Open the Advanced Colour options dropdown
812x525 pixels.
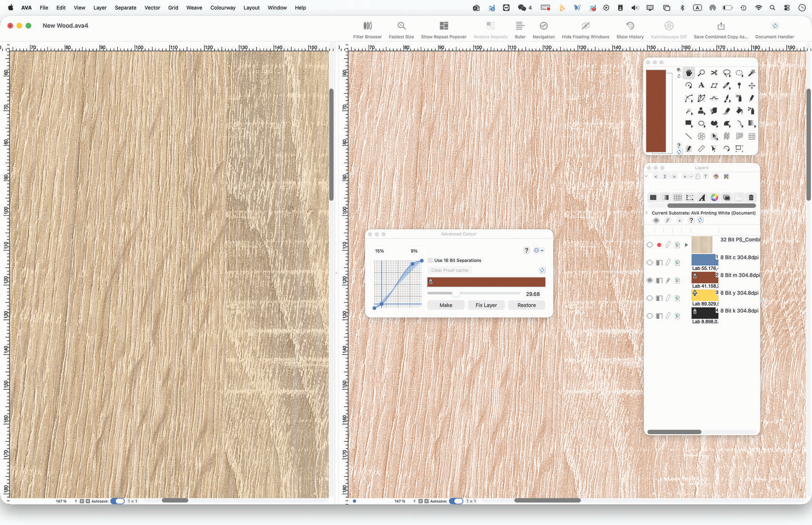(539, 250)
